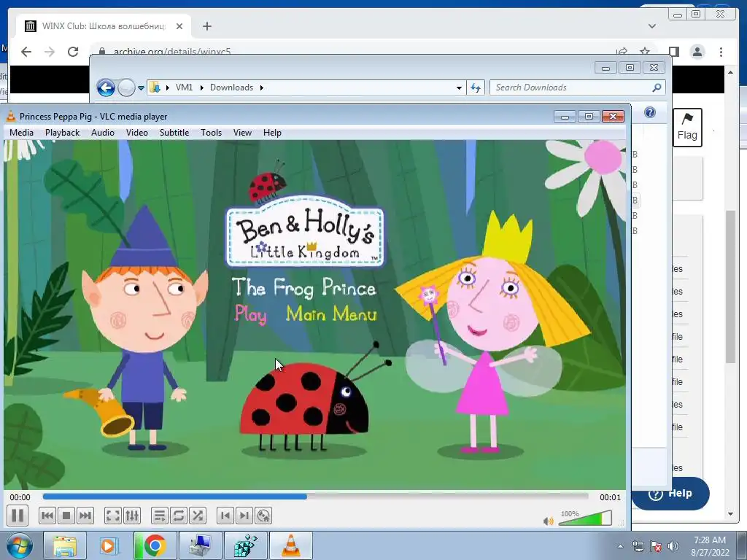This screenshot has width=747, height=560.
Task: Select Play in the DVD menu
Action: [251, 315]
